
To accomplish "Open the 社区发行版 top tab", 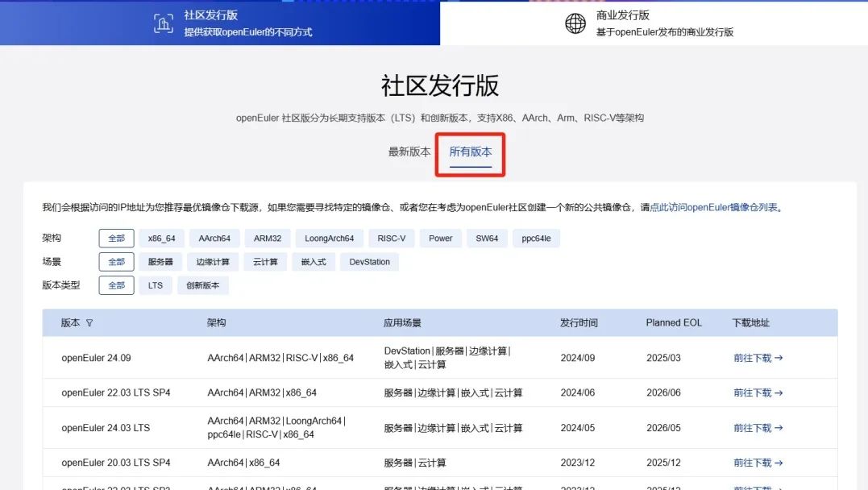I will 220,23.
